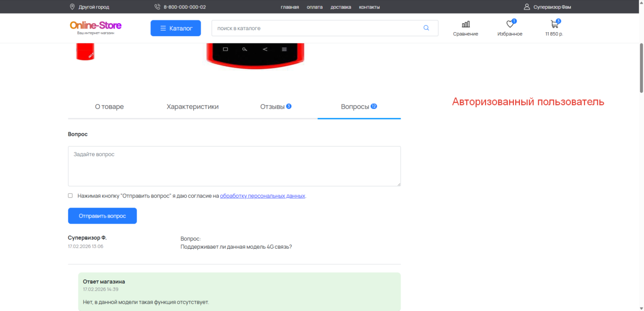Open обработку персональных данных link
The width and height of the screenshot is (644, 311).
[262, 196]
